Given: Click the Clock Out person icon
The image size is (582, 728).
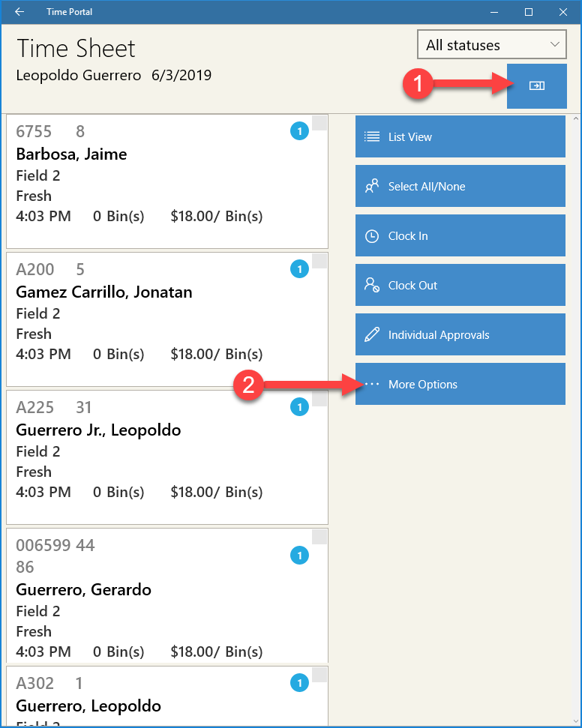Looking at the screenshot, I should pos(371,285).
